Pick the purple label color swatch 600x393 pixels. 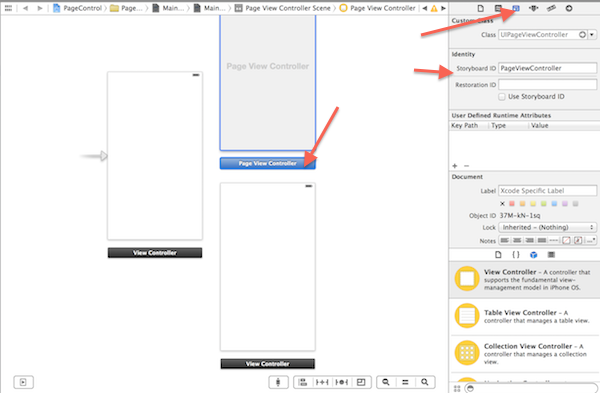click(565, 204)
